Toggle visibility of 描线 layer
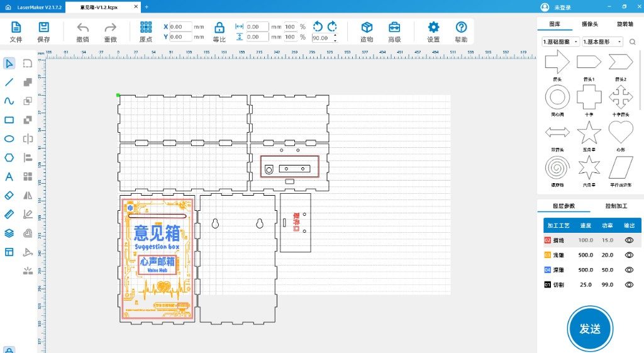 click(629, 240)
